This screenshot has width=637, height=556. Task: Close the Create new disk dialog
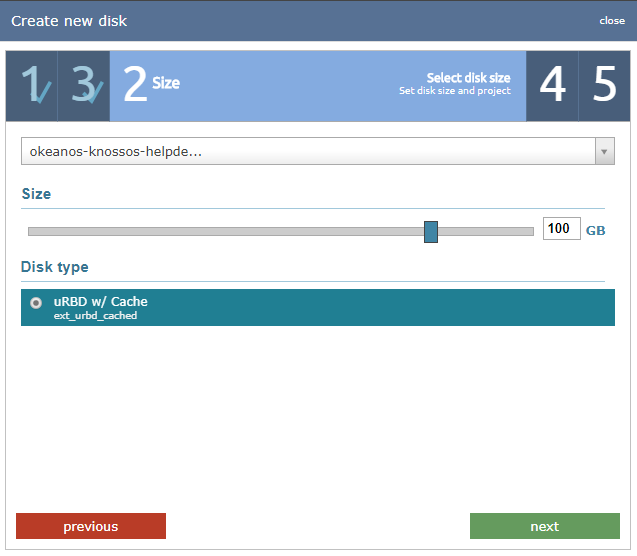[612, 21]
